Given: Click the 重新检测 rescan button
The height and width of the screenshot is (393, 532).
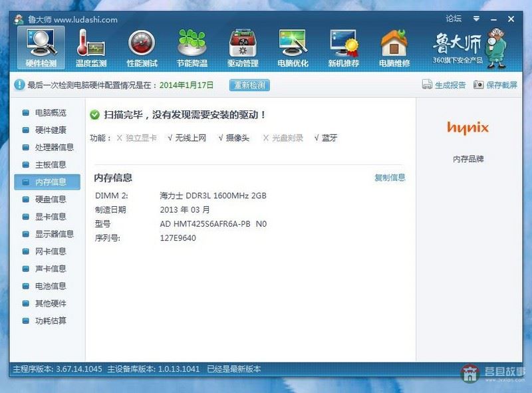Looking at the screenshot, I should (249, 85).
